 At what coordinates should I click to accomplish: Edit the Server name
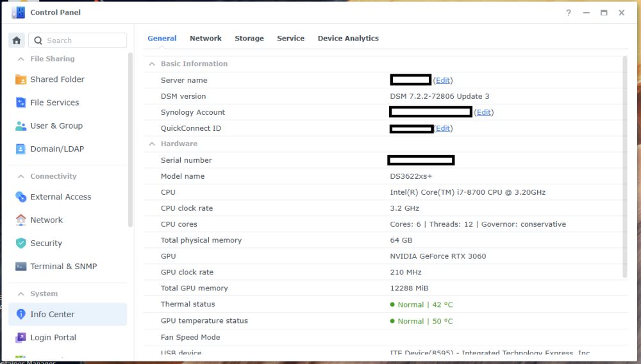tap(443, 81)
